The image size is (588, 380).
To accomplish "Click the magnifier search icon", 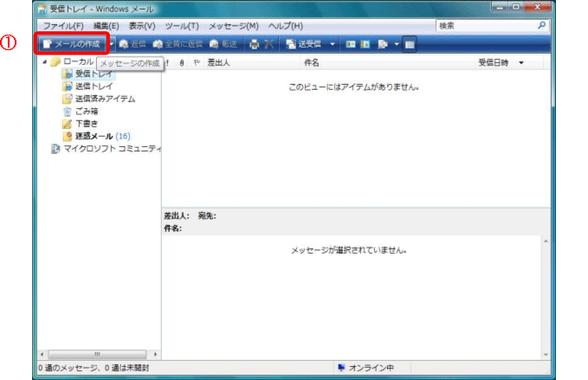I will 542,26.
